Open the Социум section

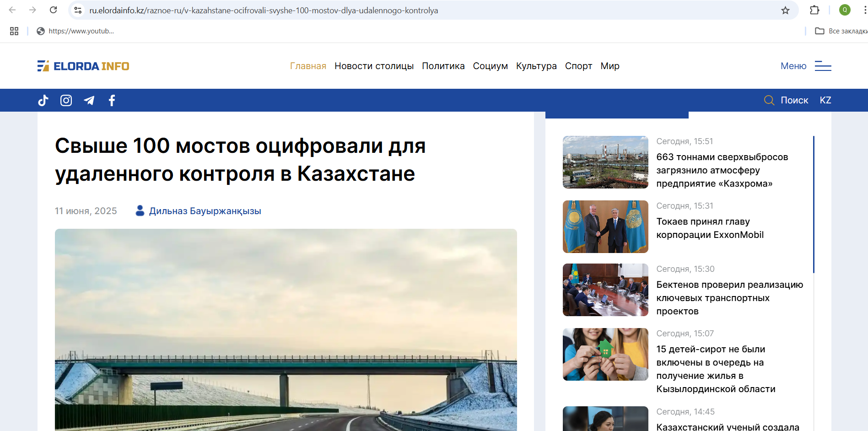pos(490,66)
